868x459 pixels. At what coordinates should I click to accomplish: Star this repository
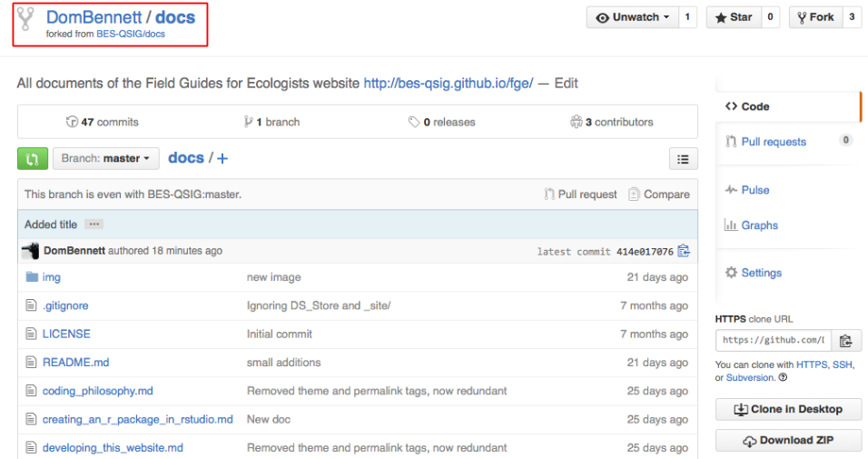734,17
